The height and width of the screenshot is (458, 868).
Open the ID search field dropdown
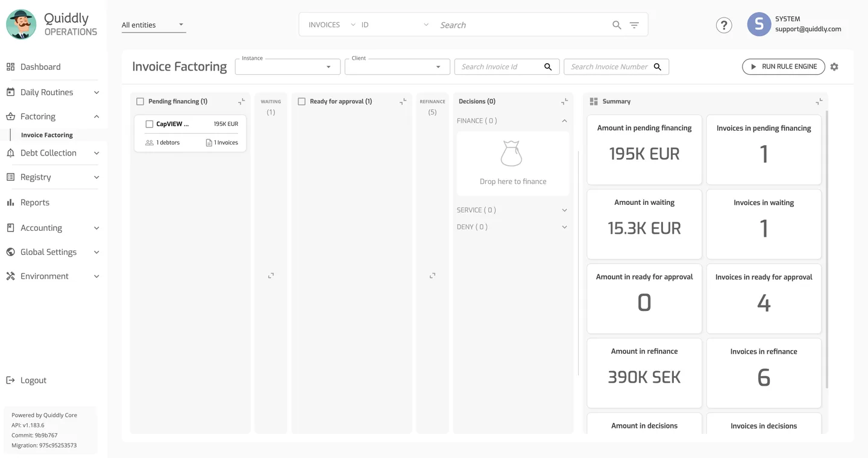click(x=395, y=25)
